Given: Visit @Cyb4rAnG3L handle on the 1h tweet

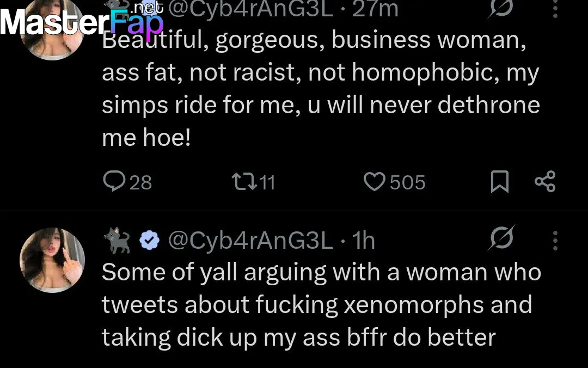Looking at the screenshot, I should tap(250, 240).
